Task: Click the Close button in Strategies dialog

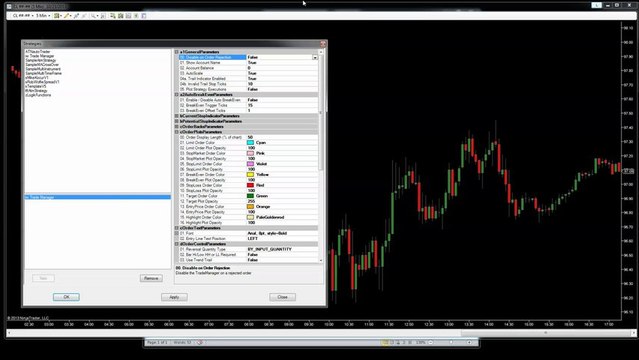Action: pos(282,297)
